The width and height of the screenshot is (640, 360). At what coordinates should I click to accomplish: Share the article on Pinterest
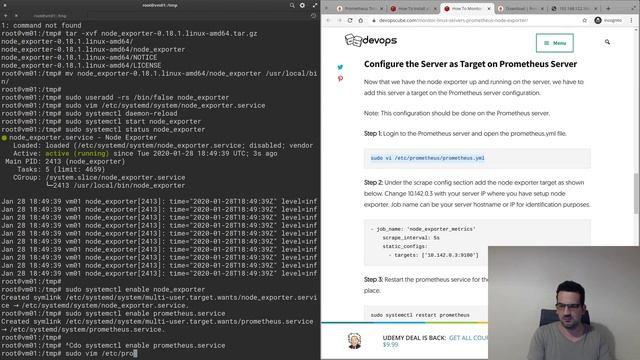340,78
